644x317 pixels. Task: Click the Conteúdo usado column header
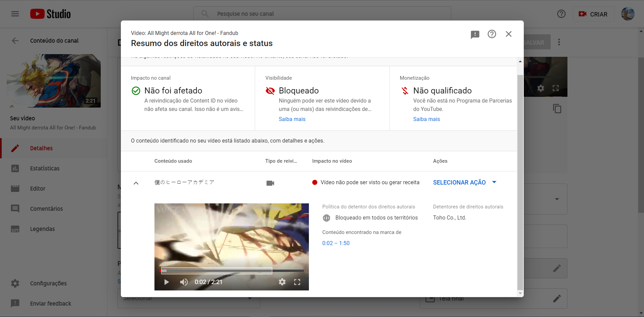[x=173, y=161]
